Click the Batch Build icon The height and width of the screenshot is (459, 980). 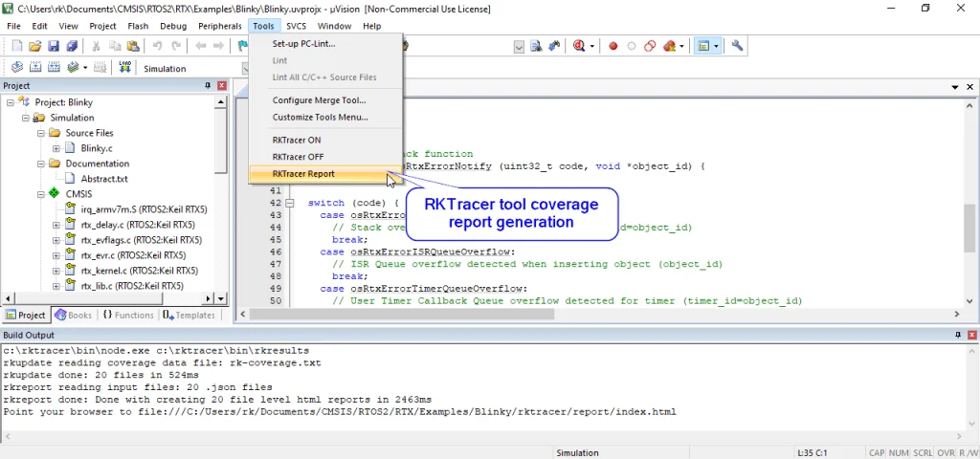73,68
